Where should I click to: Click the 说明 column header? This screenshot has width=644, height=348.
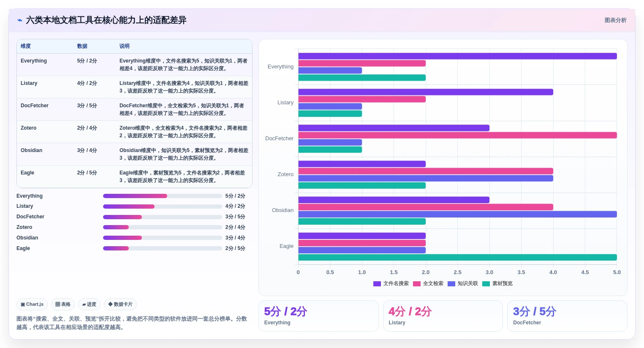point(125,46)
